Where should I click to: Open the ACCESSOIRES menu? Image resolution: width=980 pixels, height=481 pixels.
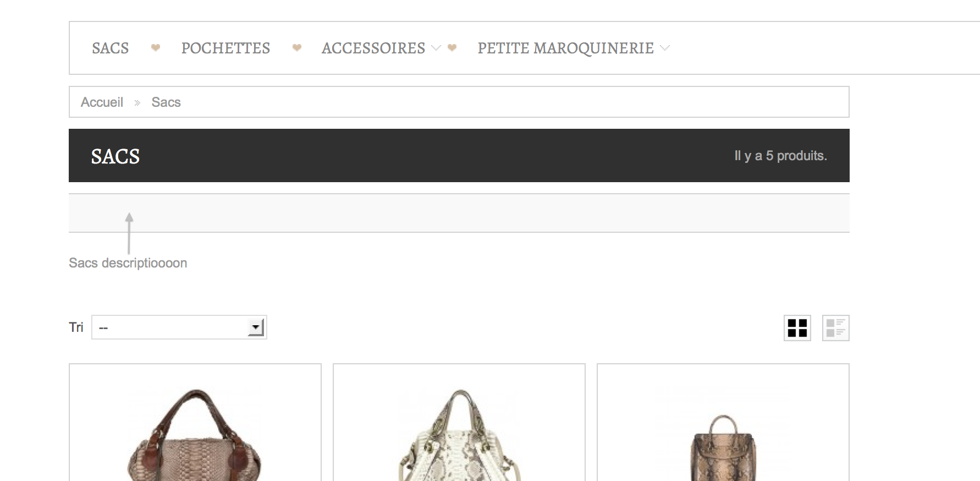(x=373, y=48)
